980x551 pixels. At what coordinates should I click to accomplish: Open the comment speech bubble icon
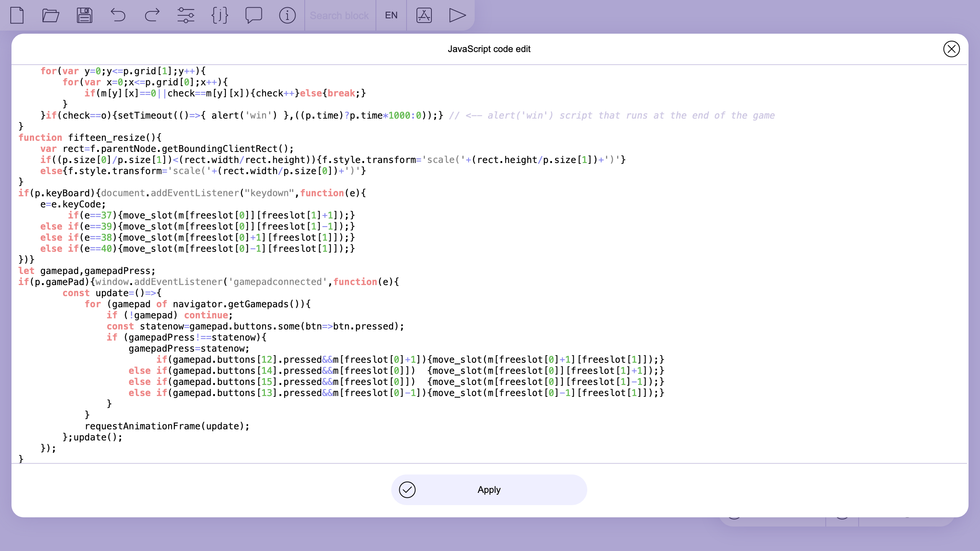253,15
